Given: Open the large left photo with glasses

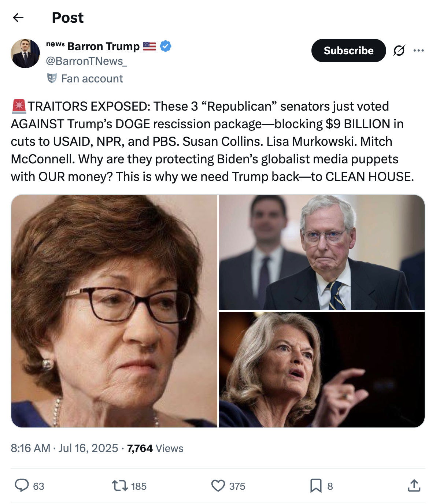Looking at the screenshot, I should coord(114,311).
